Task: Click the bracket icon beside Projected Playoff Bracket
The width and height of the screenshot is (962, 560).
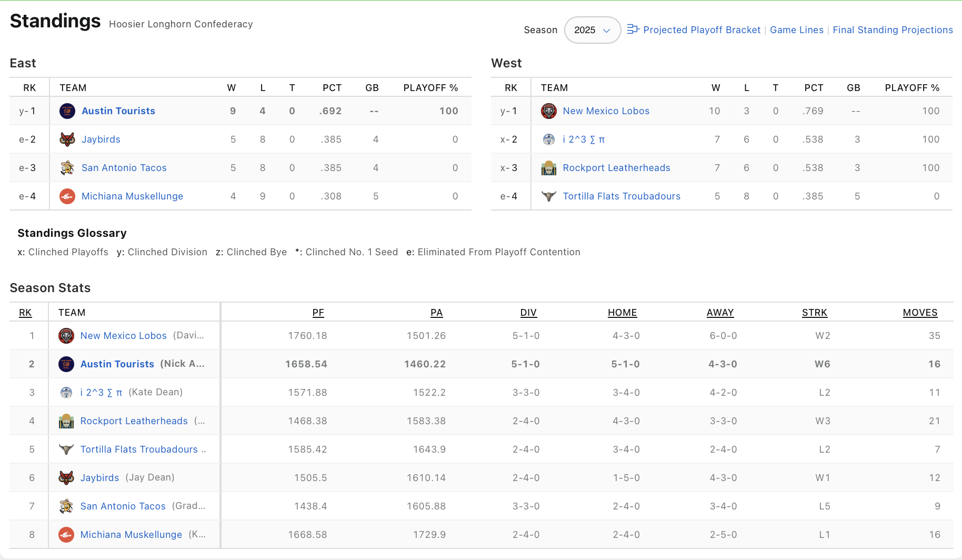Action: (633, 29)
